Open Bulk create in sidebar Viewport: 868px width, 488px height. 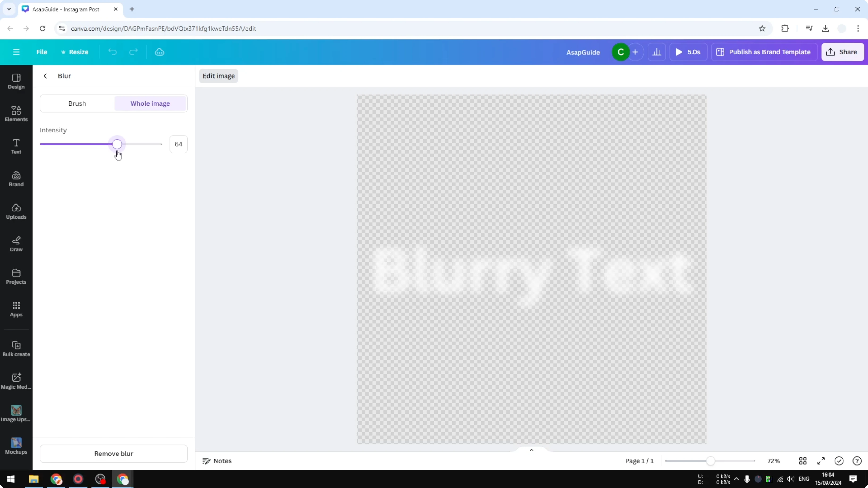(16, 349)
